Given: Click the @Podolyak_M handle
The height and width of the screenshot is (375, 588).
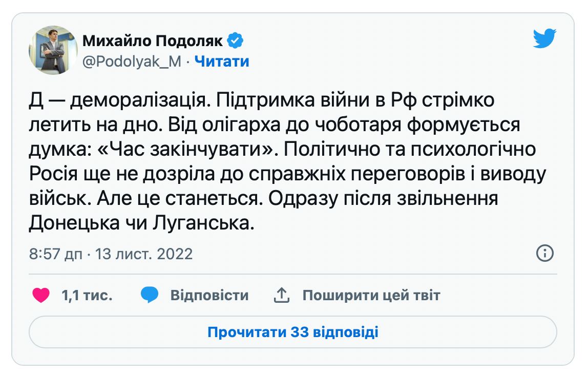Looking at the screenshot, I should [132, 61].
